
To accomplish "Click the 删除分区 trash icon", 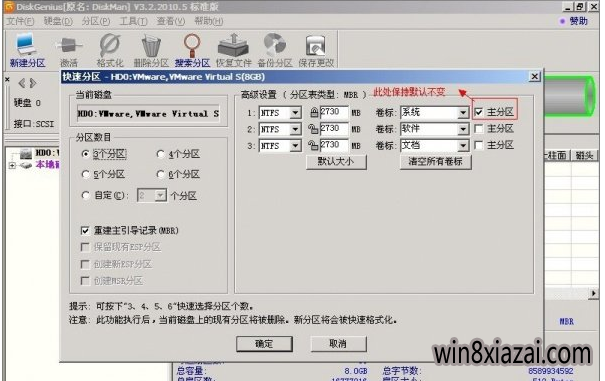I will (x=151, y=46).
